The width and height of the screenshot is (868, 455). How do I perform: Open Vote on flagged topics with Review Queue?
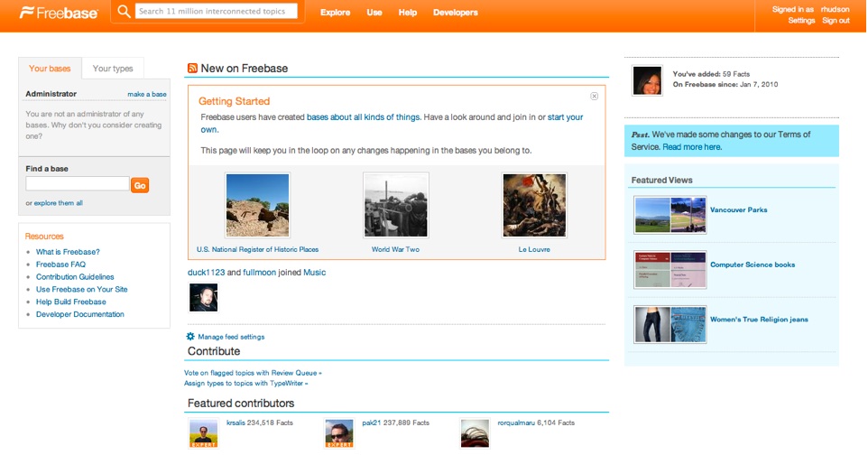tap(253, 373)
